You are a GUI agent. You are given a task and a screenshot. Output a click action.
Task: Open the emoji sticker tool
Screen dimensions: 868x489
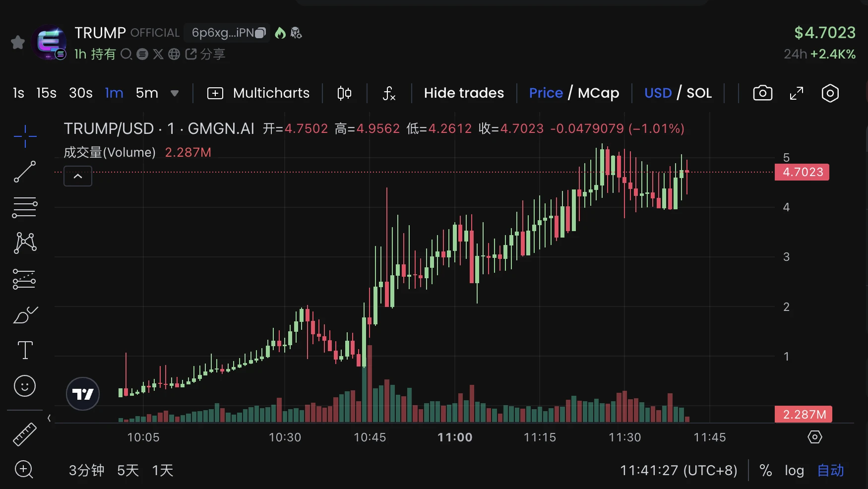25,386
